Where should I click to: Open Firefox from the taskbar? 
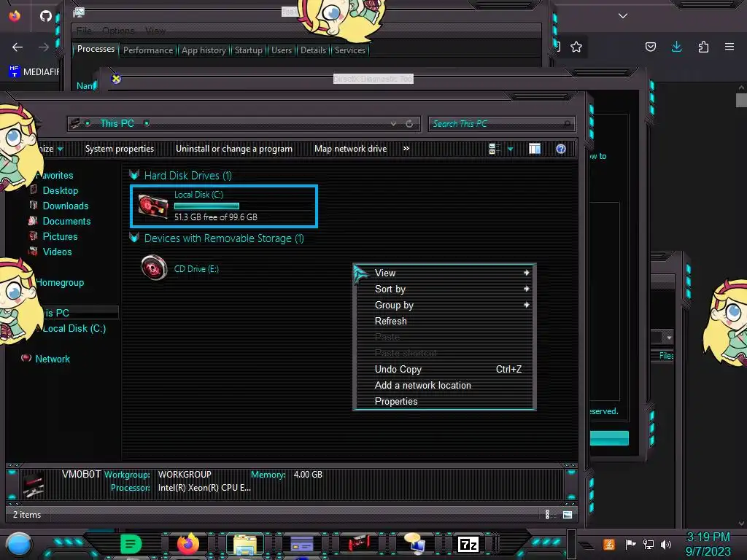pyautogui.click(x=188, y=543)
